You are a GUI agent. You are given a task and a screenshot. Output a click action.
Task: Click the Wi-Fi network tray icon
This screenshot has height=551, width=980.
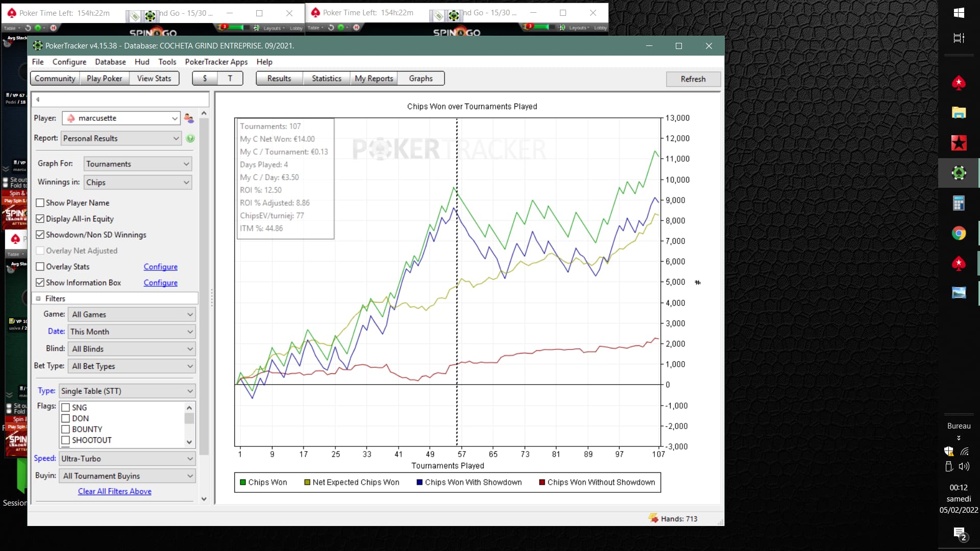pos(964,452)
